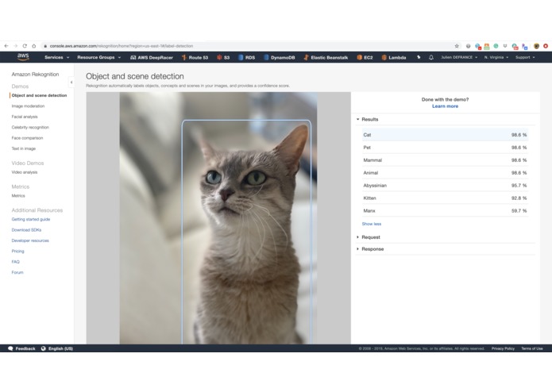Screen dimensions: 552x392
Task: Click the browser profile avatar icon
Action: 536,46
